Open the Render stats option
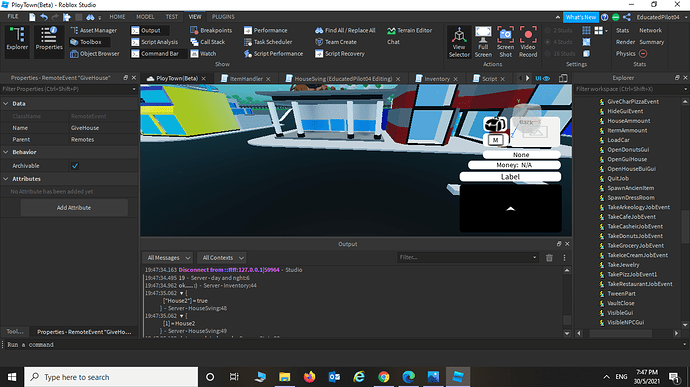This screenshot has height=387, width=690. pyautogui.click(x=625, y=42)
